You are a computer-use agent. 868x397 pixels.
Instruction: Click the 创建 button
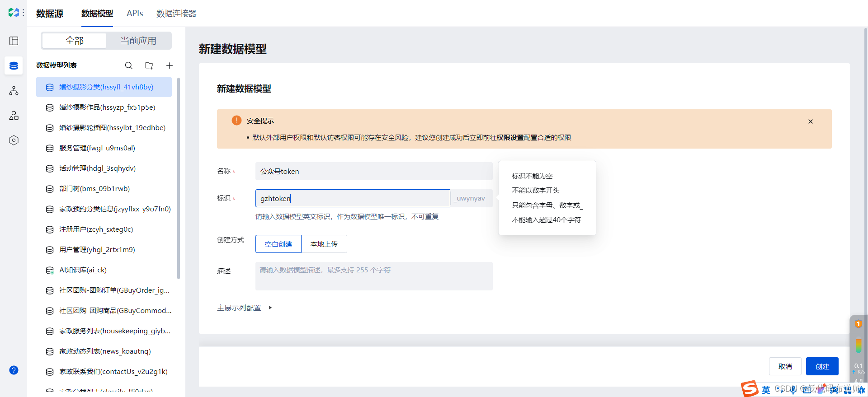point(822,366)
